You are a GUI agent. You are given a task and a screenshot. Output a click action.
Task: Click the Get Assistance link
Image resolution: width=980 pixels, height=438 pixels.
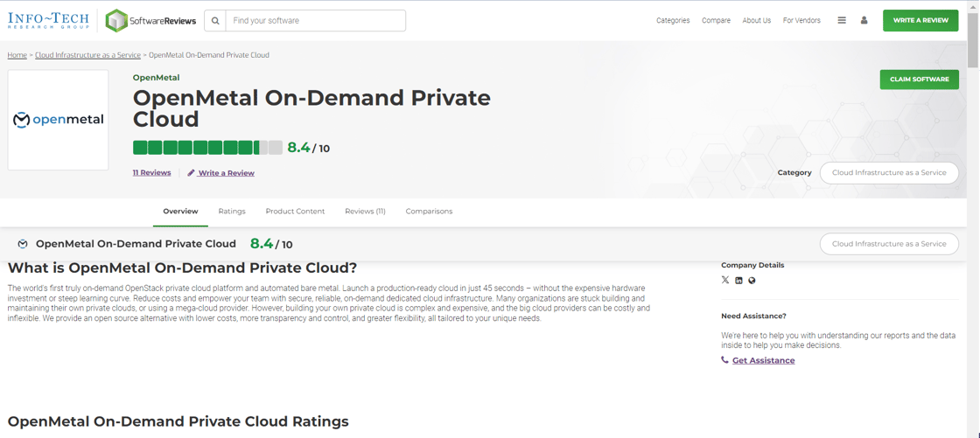tap(763, 360)
